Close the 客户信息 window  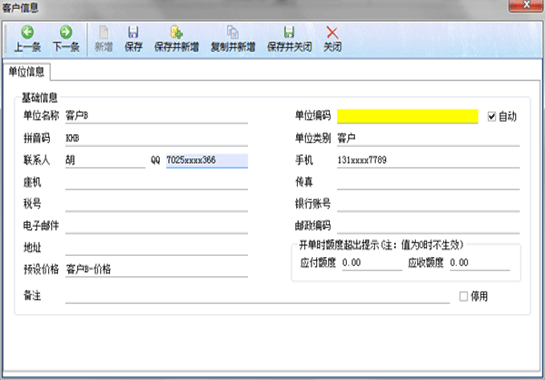tap(526, 6)
